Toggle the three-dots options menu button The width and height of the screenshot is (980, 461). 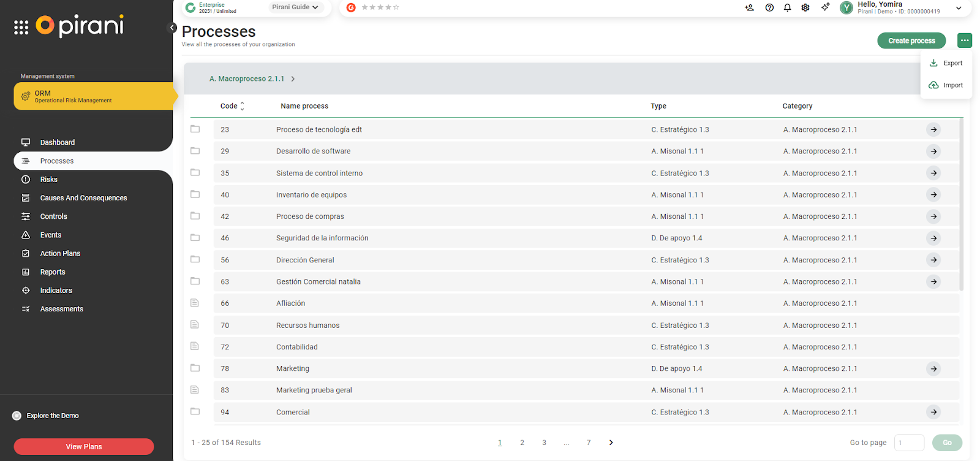point(965,40)
